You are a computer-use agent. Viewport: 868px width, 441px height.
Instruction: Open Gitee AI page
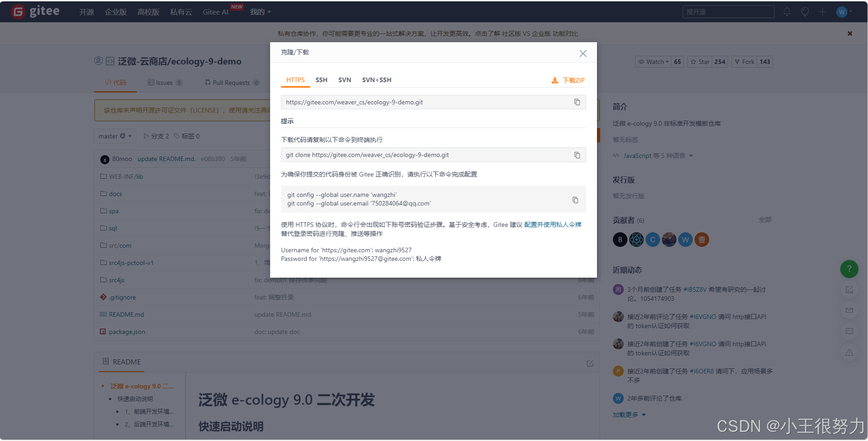pyautogui.click(x=216, y=12)
